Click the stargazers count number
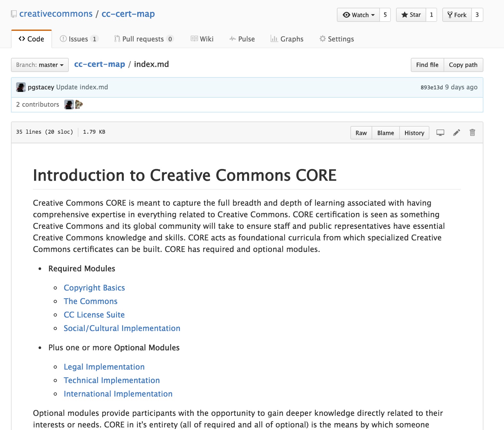The width and height of the screenshot is (504, 430). point(431,15)
